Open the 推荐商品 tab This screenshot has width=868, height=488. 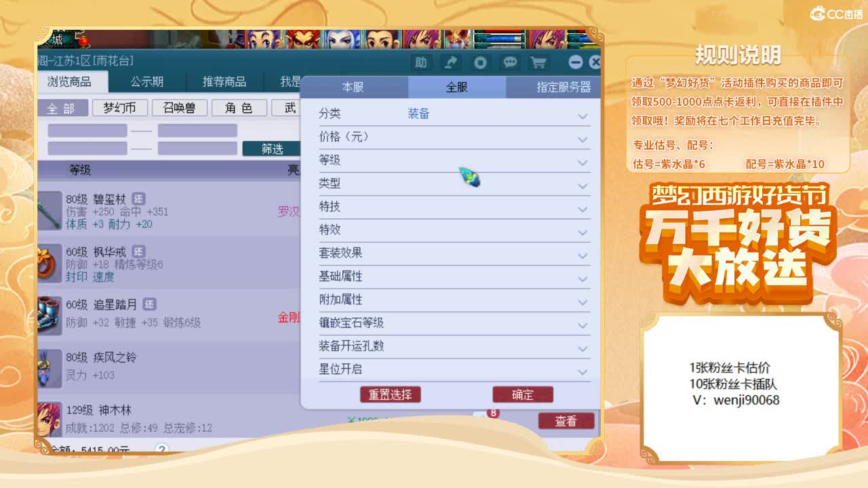(224, 81)
